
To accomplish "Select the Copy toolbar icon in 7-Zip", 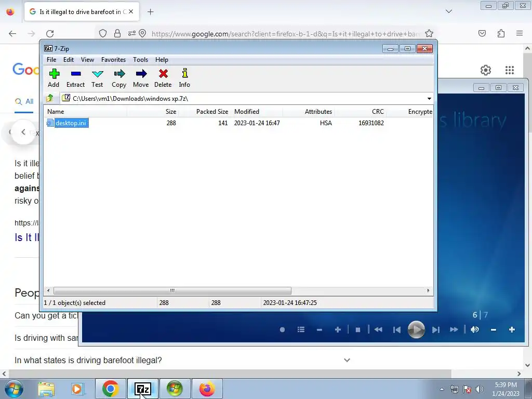I will 119,78.
